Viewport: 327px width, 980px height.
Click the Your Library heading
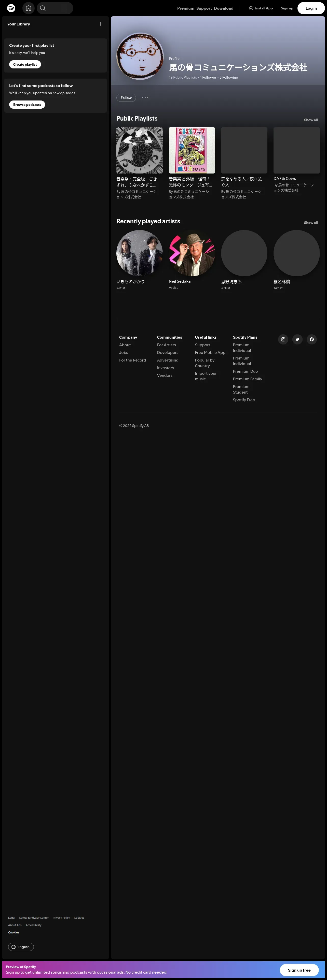tap(19, 24)
